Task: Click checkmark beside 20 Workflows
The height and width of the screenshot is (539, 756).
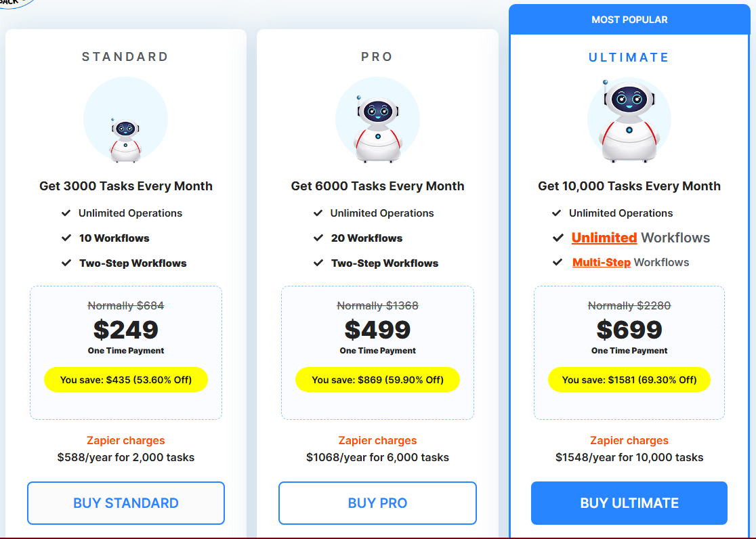Action: [318, 238]
